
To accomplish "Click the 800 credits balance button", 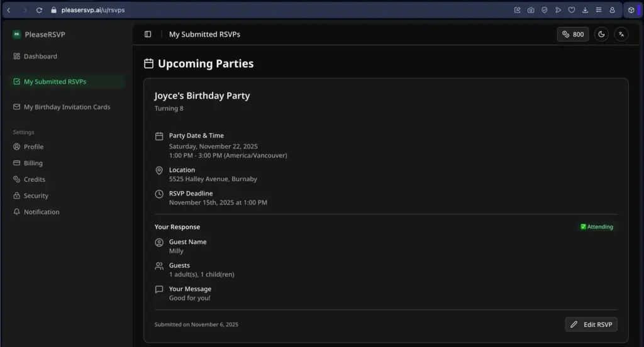I will [x=573, y=35].
